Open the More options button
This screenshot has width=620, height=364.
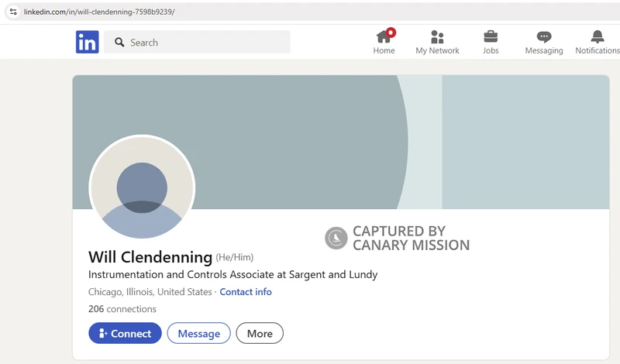click(260, 333)
